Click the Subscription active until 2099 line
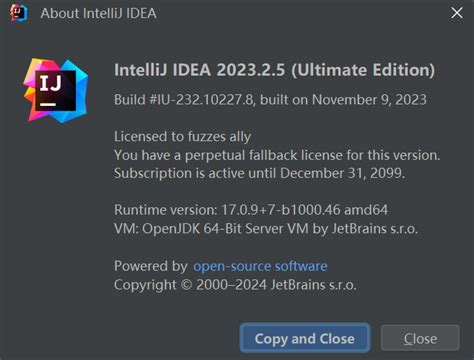 click(x=259, y=173)
